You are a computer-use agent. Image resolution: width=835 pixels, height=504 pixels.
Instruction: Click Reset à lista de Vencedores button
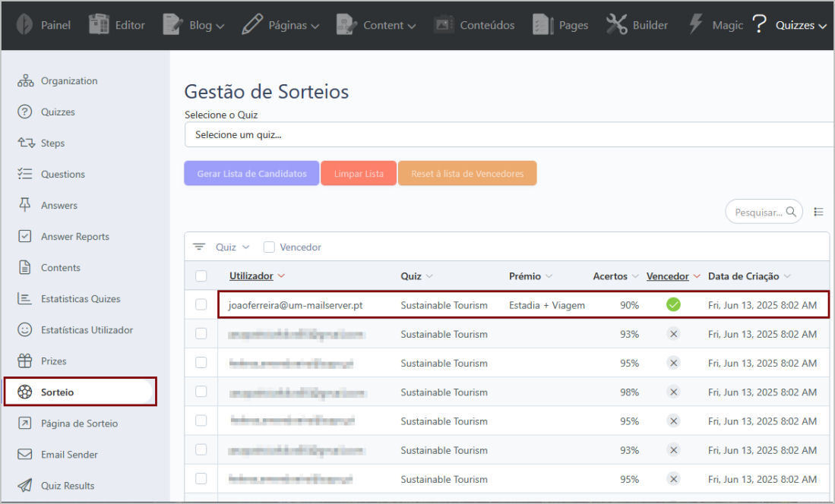click(467, 174)
